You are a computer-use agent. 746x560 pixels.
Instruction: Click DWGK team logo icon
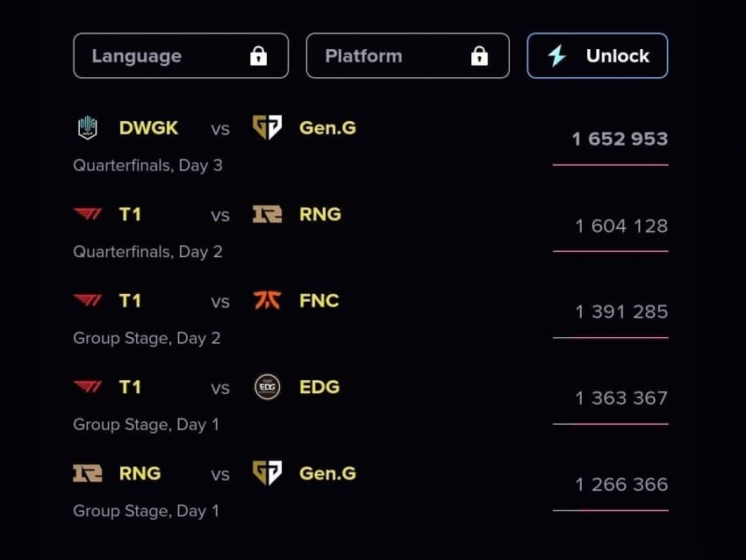click(x=88, y=128)
